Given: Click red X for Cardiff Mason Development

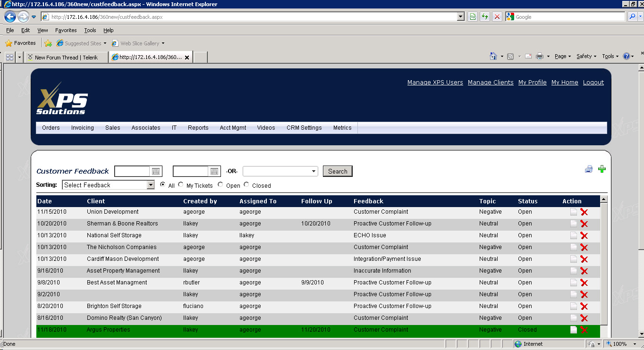Looking at the screenshot, I should point(584,259).
